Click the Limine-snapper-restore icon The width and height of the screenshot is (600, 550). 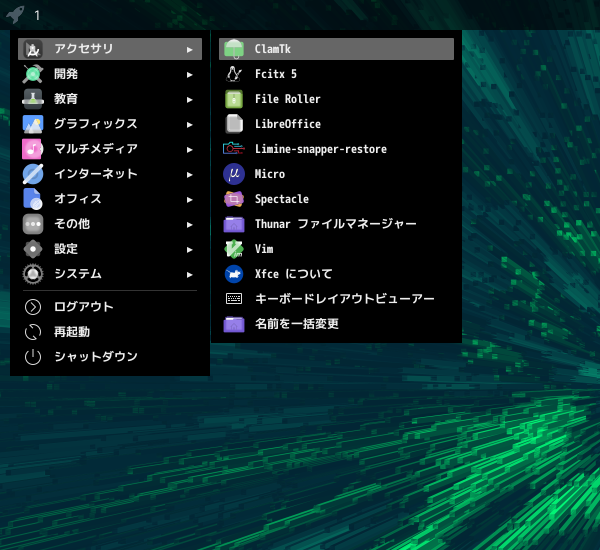[234, 149]
